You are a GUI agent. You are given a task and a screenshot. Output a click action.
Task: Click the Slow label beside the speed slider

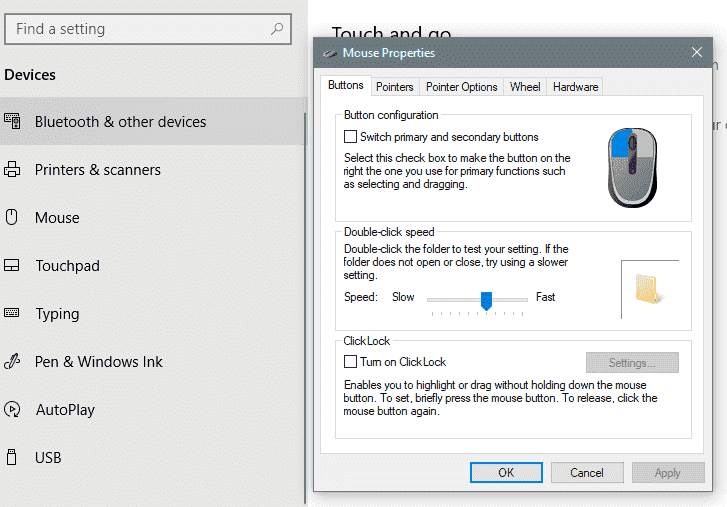click(x=403, y=297)
